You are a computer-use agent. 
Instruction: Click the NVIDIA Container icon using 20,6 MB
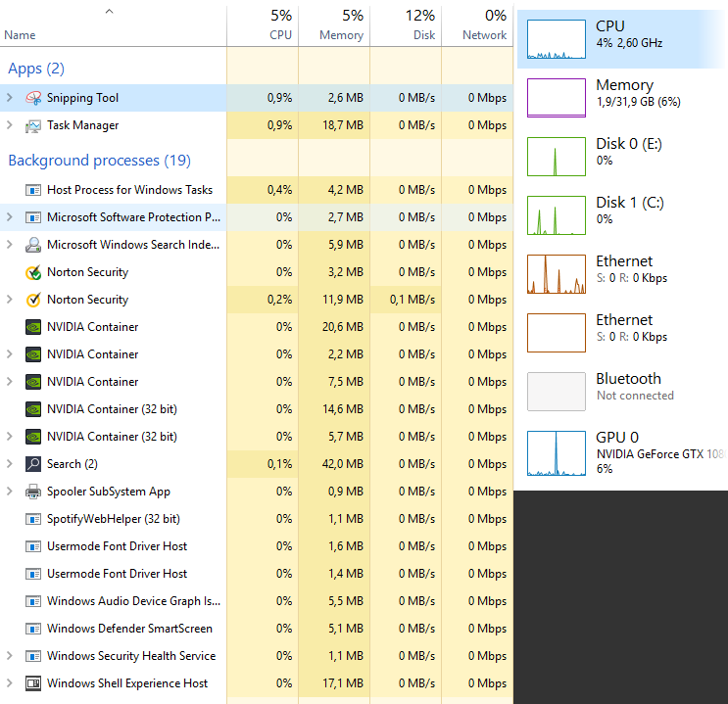[33, 327]
